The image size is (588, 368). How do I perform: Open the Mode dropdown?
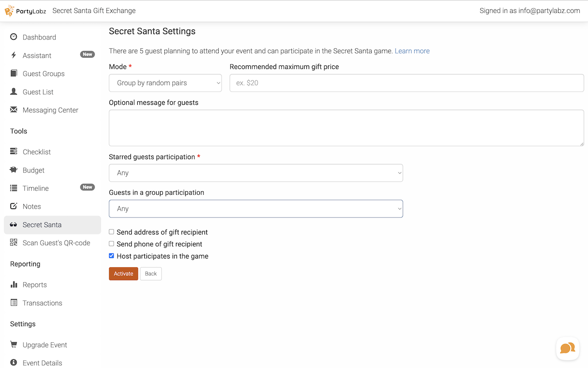(x=165, y=83)
